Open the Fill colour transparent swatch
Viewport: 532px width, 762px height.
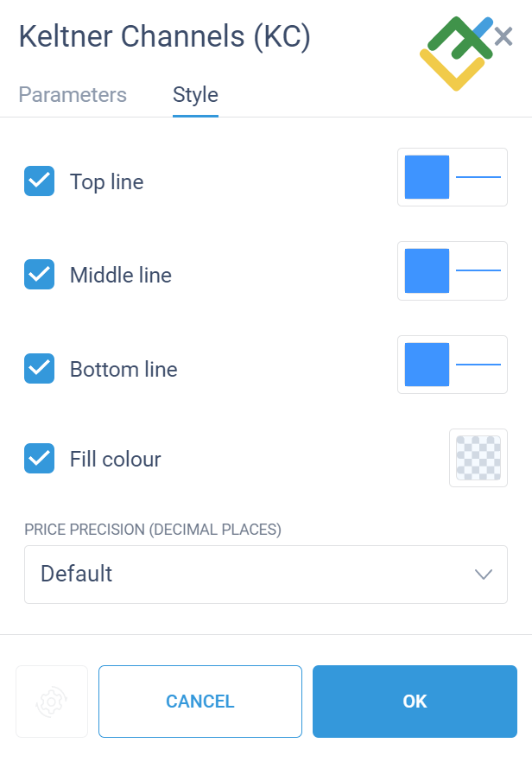click(478, 458)
